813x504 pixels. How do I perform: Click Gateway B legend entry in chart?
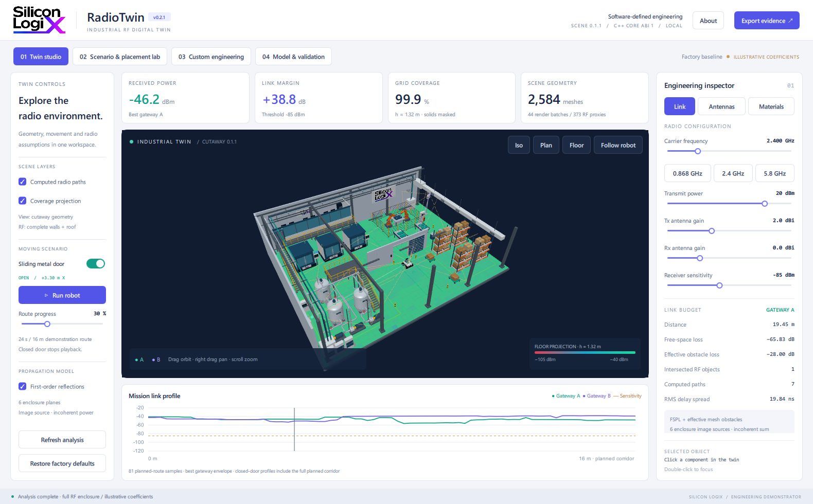pyautogui.click(x=596, y=396)
